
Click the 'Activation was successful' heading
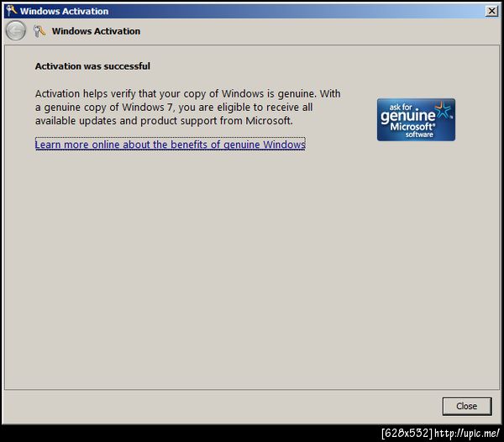(92, 66)
